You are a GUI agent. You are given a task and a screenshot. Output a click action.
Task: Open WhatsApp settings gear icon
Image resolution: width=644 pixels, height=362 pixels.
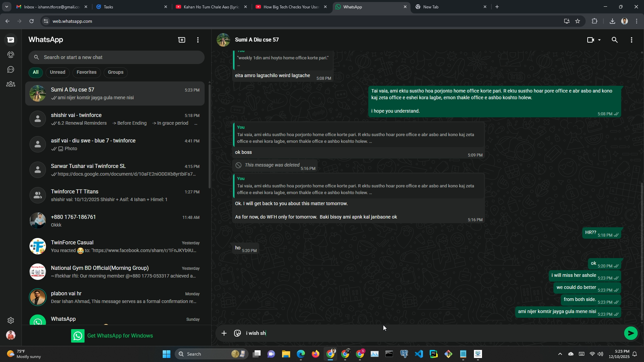11,320
